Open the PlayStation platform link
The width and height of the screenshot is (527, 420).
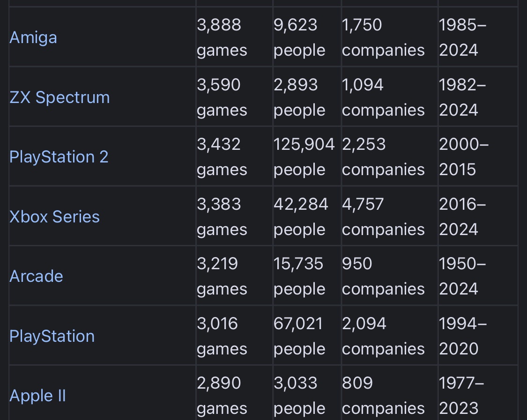click(52, 336)
